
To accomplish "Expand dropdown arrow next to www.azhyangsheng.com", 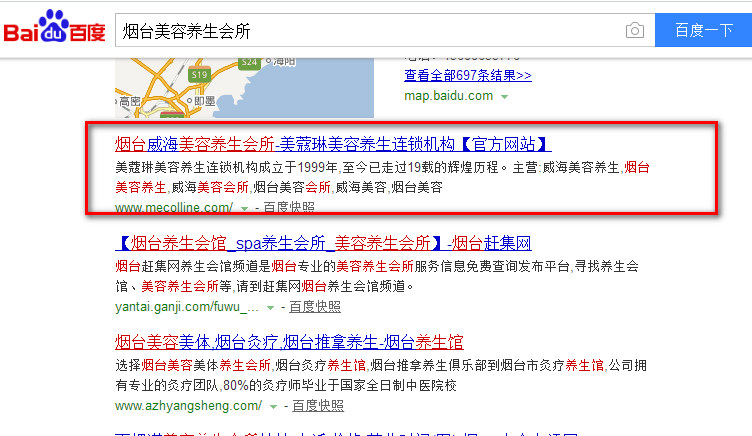I will (x=273, y=407).
